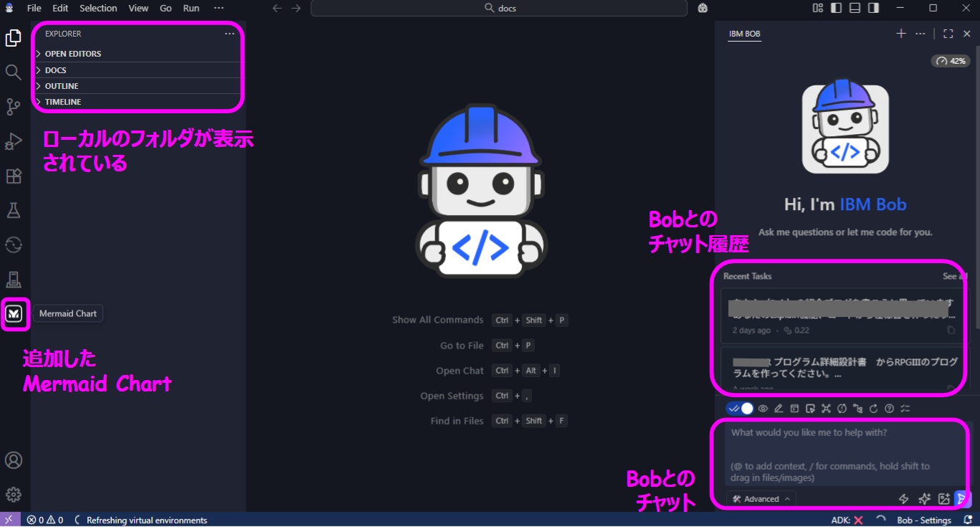
Task: Open the Go menu
Action: (x=166, y=8)
